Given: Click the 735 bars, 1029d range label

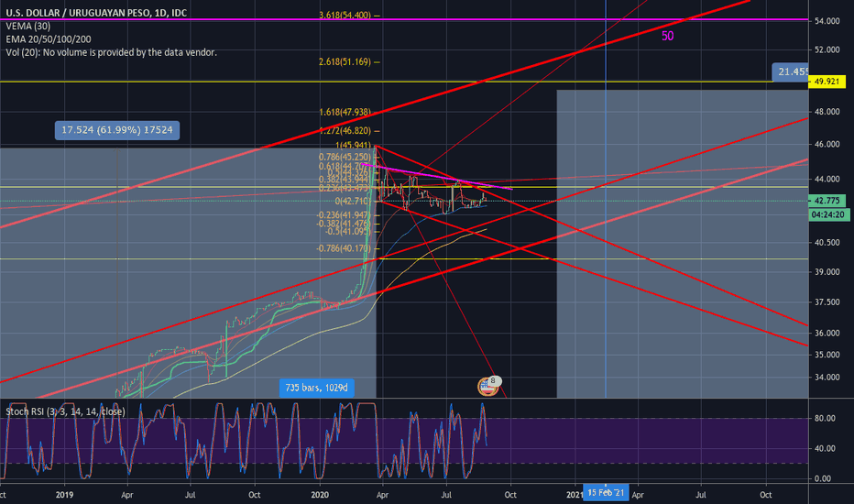Looking at the screenshot, I should tap(316, 388).
